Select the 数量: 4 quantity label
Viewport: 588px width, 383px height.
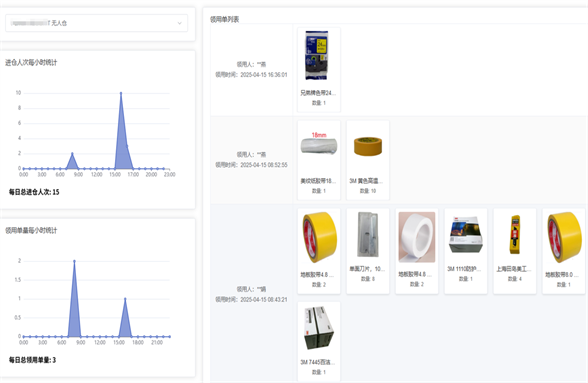point(514,279)
